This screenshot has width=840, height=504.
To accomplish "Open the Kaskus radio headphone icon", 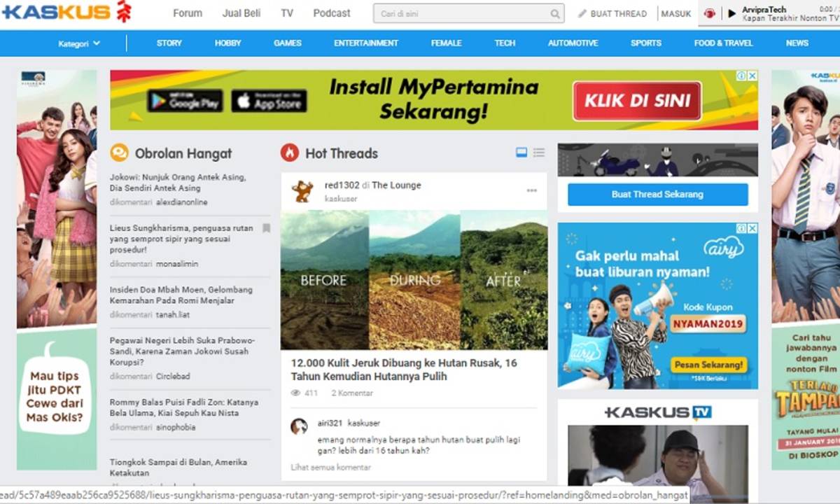I will (710, 13).
